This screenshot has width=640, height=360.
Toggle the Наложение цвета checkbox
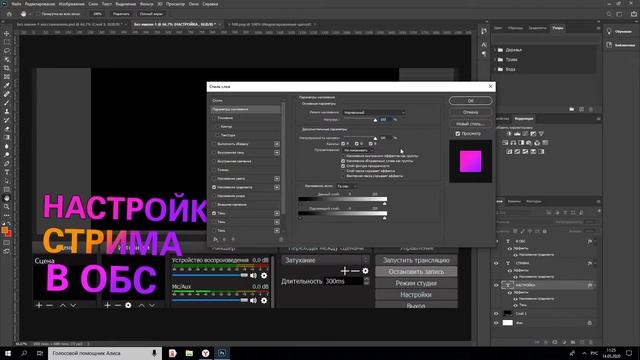[x=214, y=179]
